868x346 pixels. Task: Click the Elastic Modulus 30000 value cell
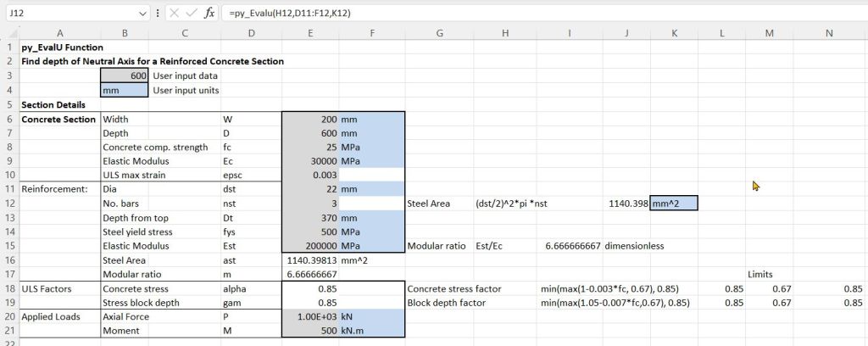coord(309,160)
